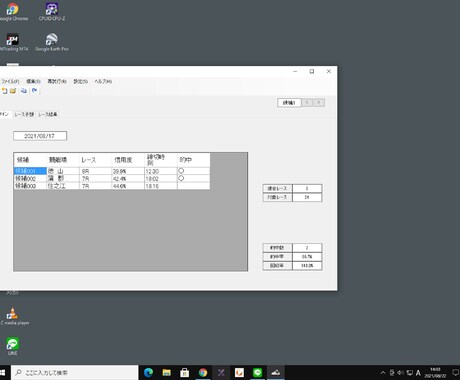Viewport: 460px width, 380px height.
Task: Click the 8R race cell
Action: click(x=95, y=171)
